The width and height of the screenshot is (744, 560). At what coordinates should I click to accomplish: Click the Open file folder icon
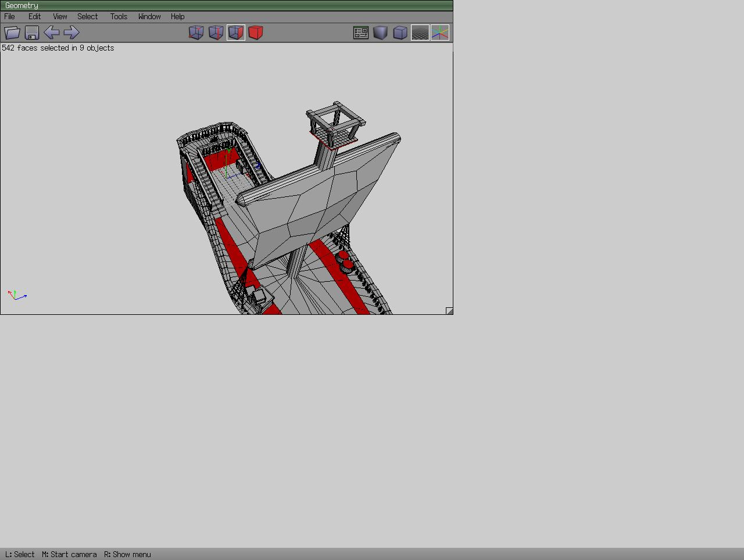12,33
